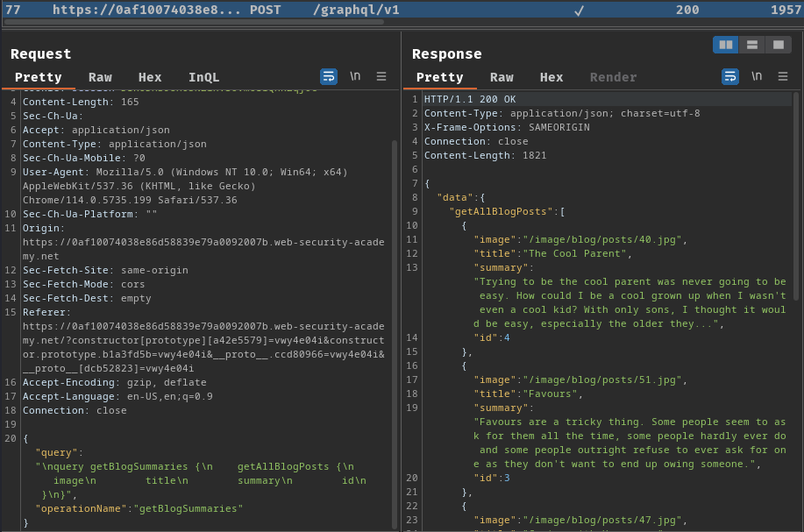Open Request panel options hamburger menu

381,76
